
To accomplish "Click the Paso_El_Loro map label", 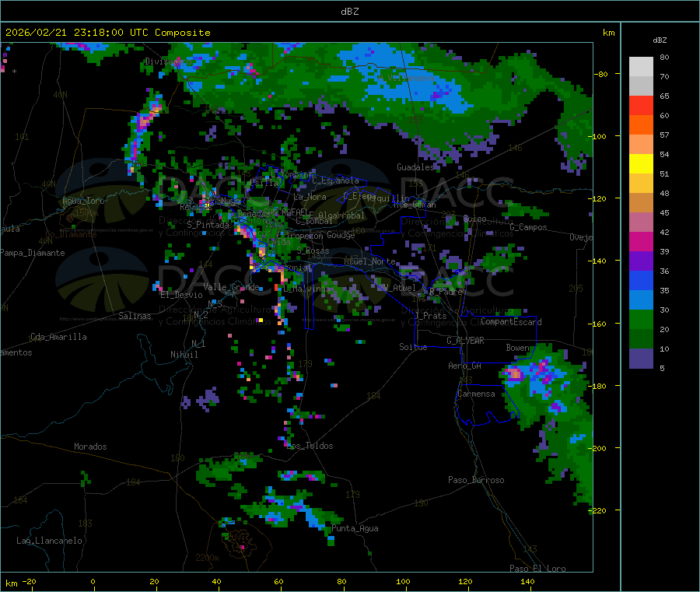I will [537, 569].
